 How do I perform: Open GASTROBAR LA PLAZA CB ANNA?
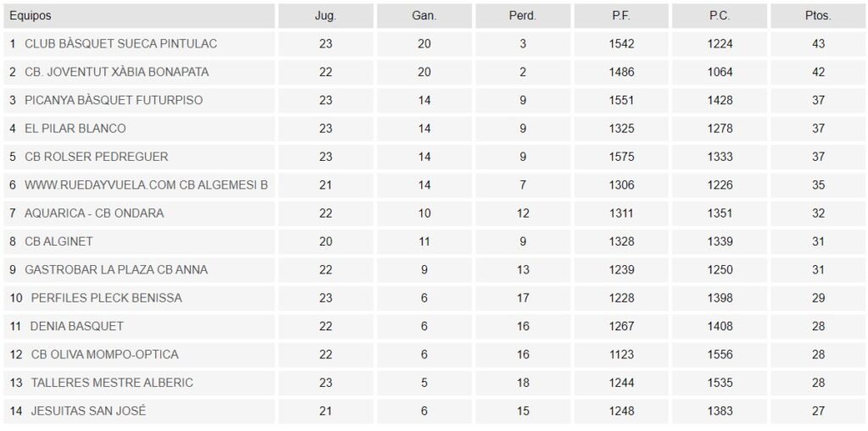(116, 269)
